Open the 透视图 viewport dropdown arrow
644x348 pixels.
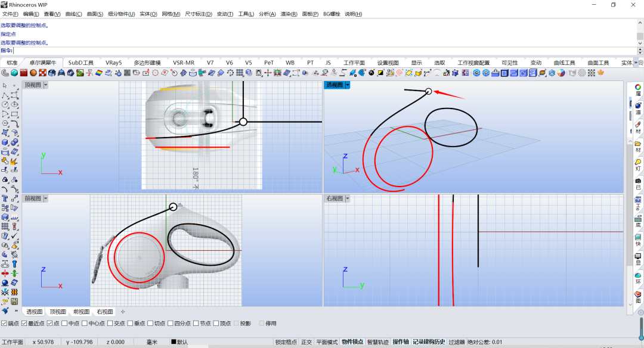click(348, 85)
